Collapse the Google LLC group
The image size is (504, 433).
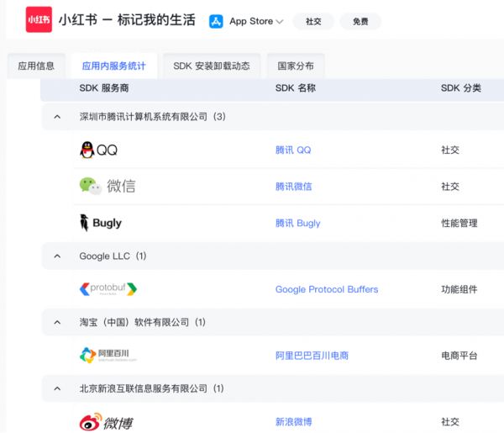tap(57, 256)
